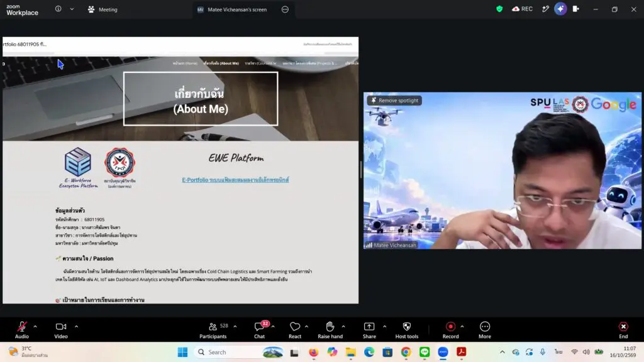Expand audio settings arrow

point(35,327)
